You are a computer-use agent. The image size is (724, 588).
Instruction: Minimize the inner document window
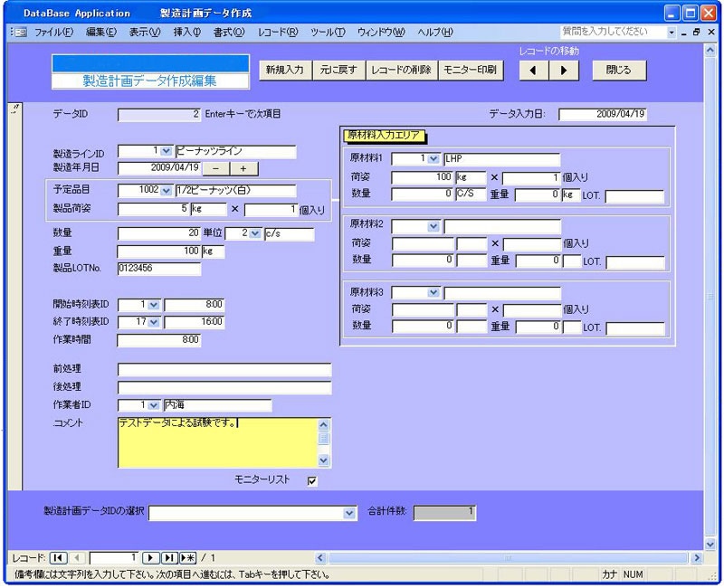coord(684,33)
